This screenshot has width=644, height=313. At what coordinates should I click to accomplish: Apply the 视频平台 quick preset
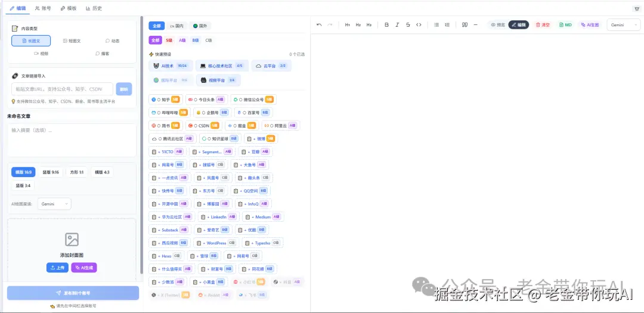coord(218,80)
